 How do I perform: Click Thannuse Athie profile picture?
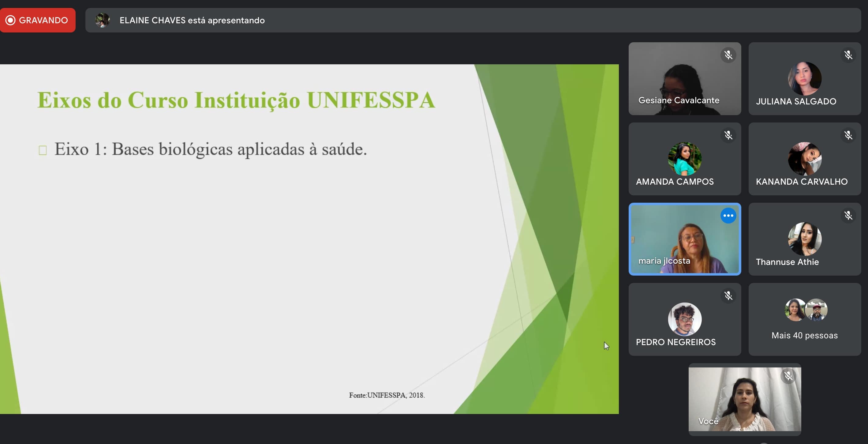coord(805,239)
